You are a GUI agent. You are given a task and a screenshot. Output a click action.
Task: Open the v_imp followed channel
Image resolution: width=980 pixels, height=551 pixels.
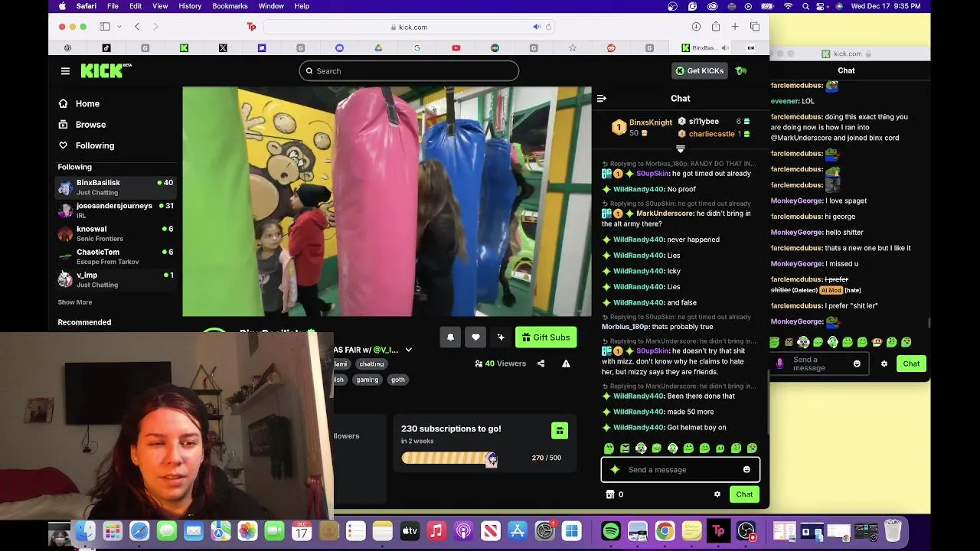116,279
